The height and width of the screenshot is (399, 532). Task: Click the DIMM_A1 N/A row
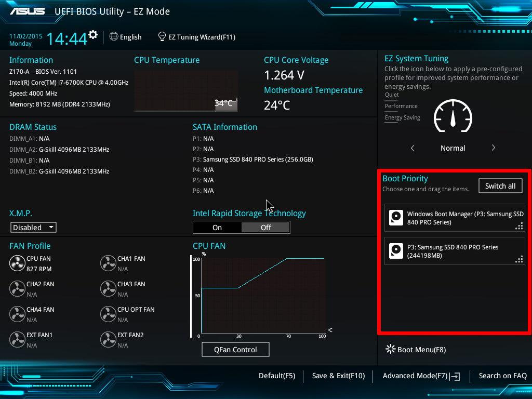pyautogui.click(x=30, y=138)
